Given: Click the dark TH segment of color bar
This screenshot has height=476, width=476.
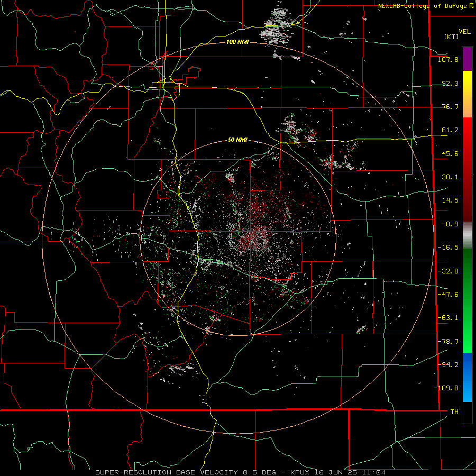Looking at the screenshot, I should pos(467,412).
